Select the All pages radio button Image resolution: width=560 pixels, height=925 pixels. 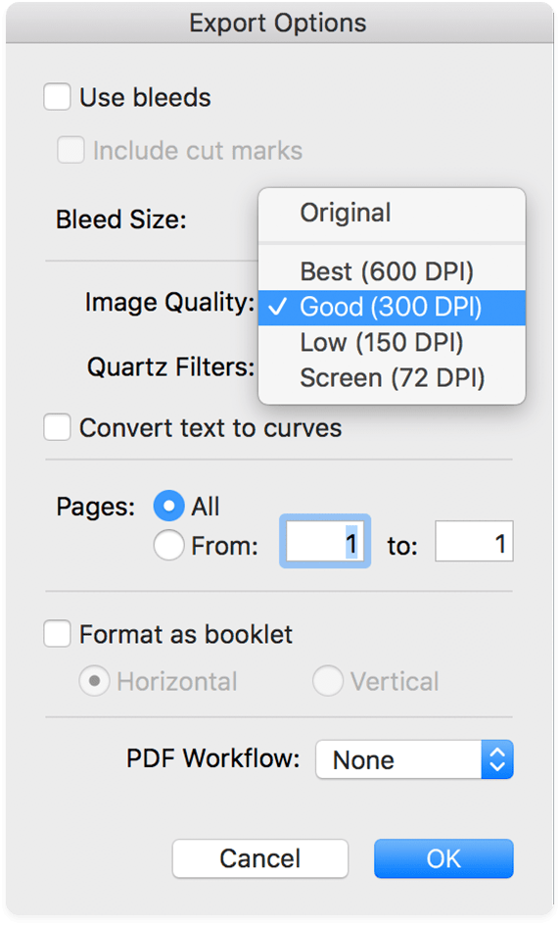tap(168, 507)
